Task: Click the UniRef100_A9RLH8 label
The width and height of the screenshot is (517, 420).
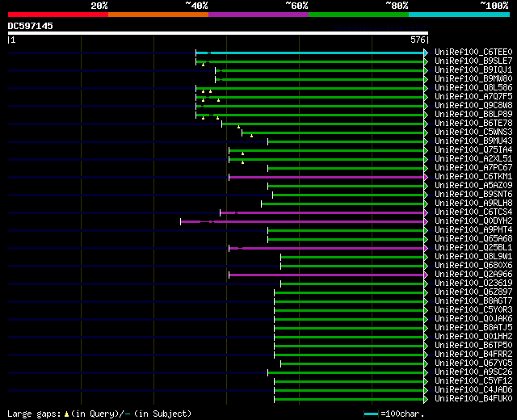Action: pyautogui.click(x=473, y=204)
